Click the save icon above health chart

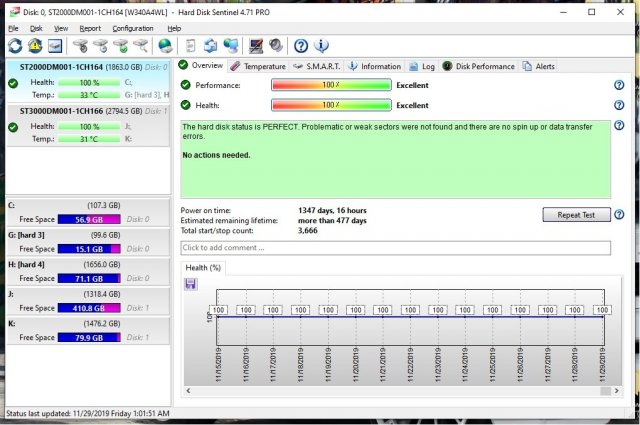point(191,284)
